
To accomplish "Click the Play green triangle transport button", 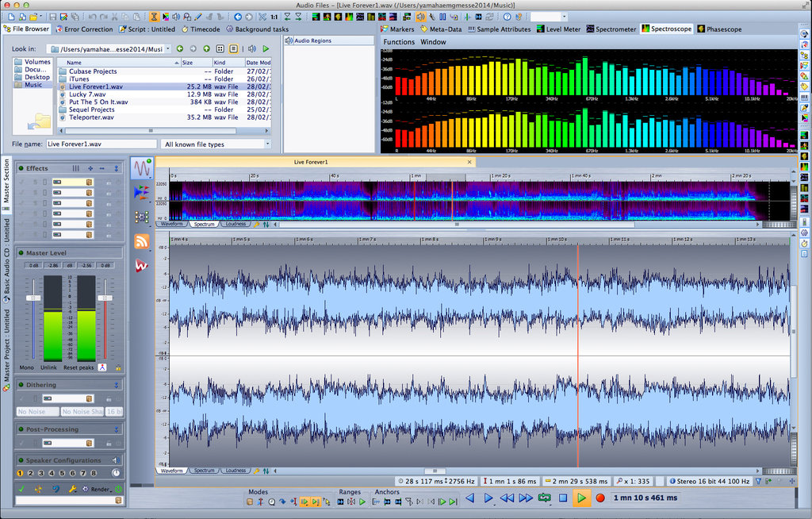I will pyautogui.click(x=581, y=498).
